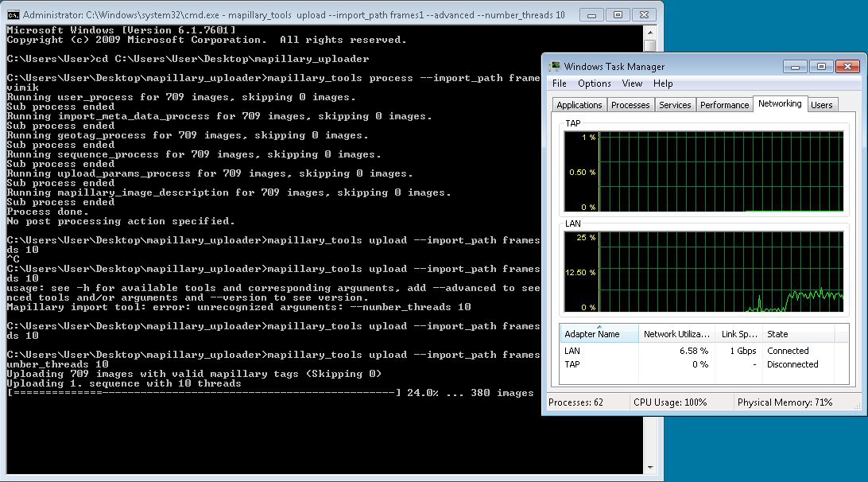Click the "Uploading 709 images with valid mapillary tags" line
The width and height of the screenshot is (868, 482).
(x=194, y=374)
